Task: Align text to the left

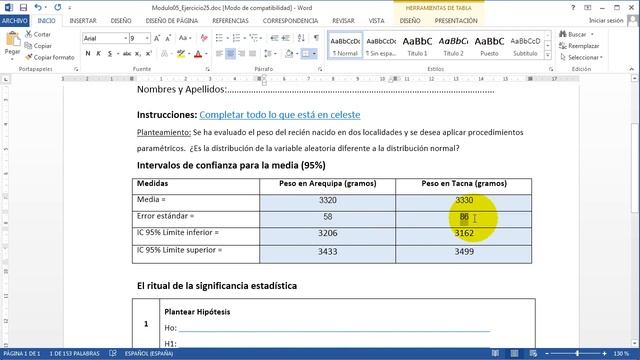Action: tap(219, 53)
